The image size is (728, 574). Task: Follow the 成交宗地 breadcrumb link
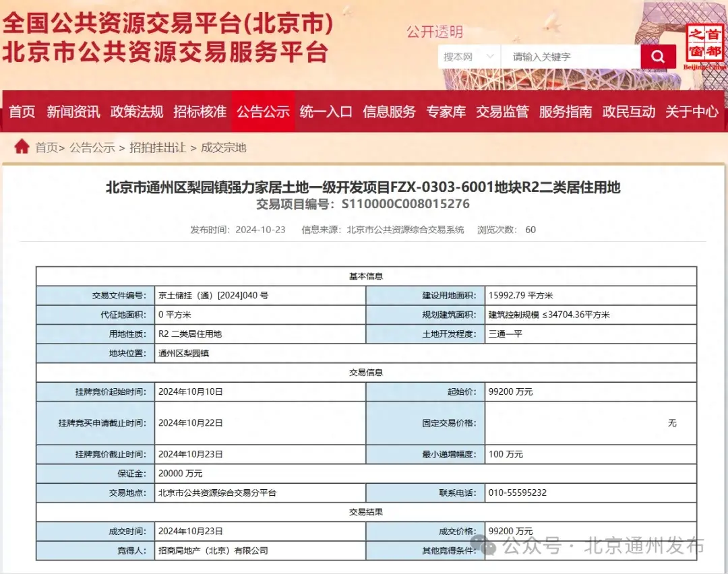point(223,148)
